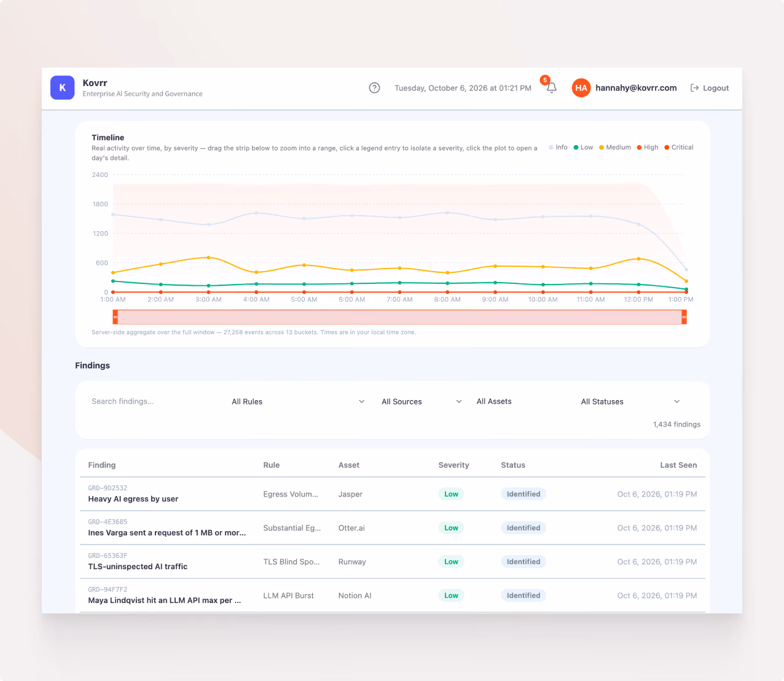Click the Low badge in the Jasper row

(x=451, y=494)
